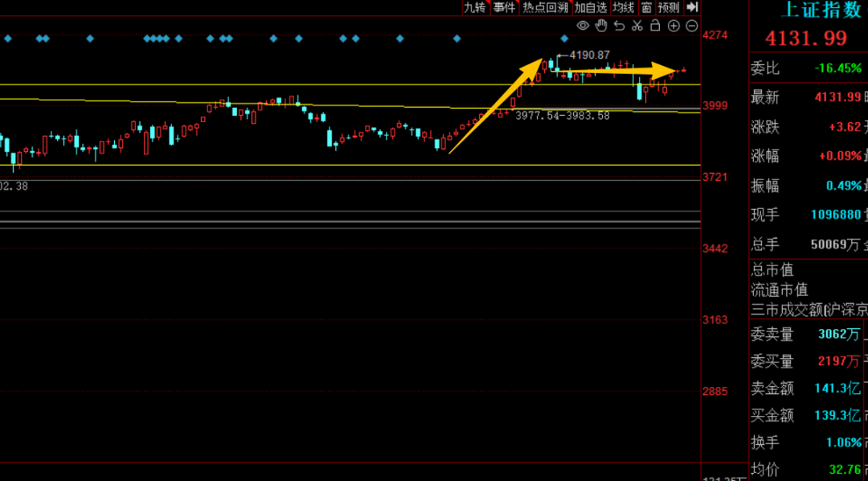The height and width of the screenshot is (481, 868).
Task: Click the event diamond marker above 4190.87 peak
Action: [x=565, y=39]
